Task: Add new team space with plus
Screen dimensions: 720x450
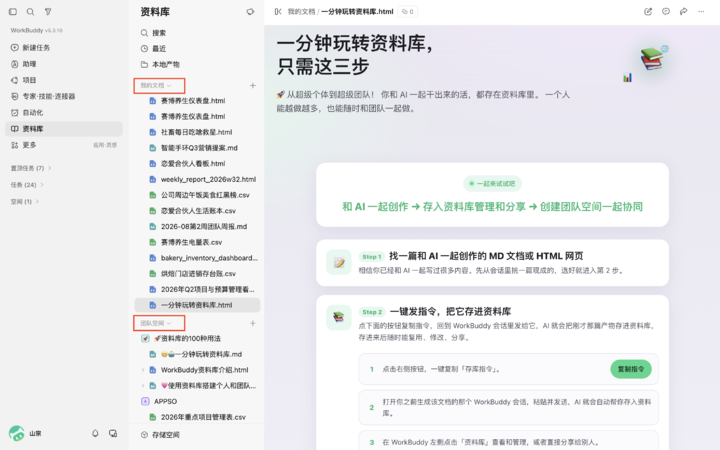Action: pos(253,323)
